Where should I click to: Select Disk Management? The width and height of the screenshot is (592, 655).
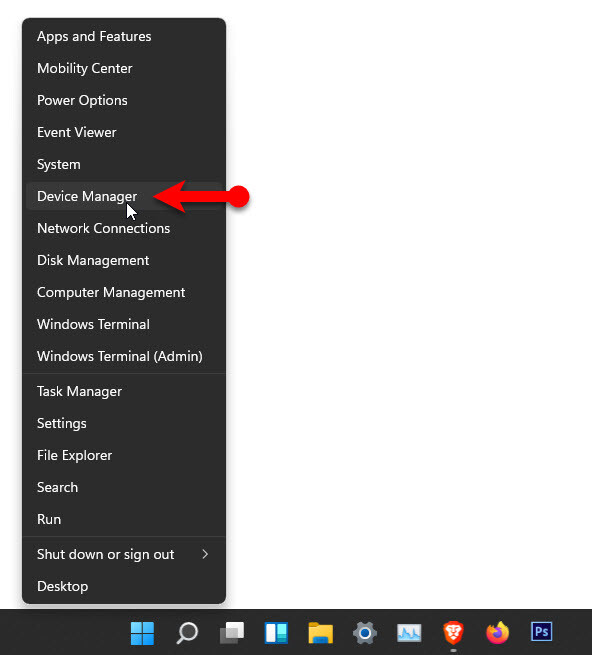click(x=124, y=260)
